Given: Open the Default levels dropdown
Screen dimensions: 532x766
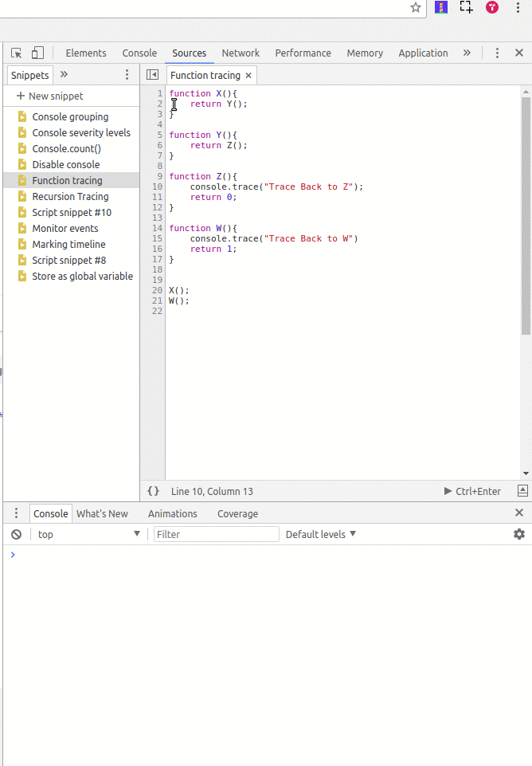Looking at the screenshot, I should tap(321, 534).
